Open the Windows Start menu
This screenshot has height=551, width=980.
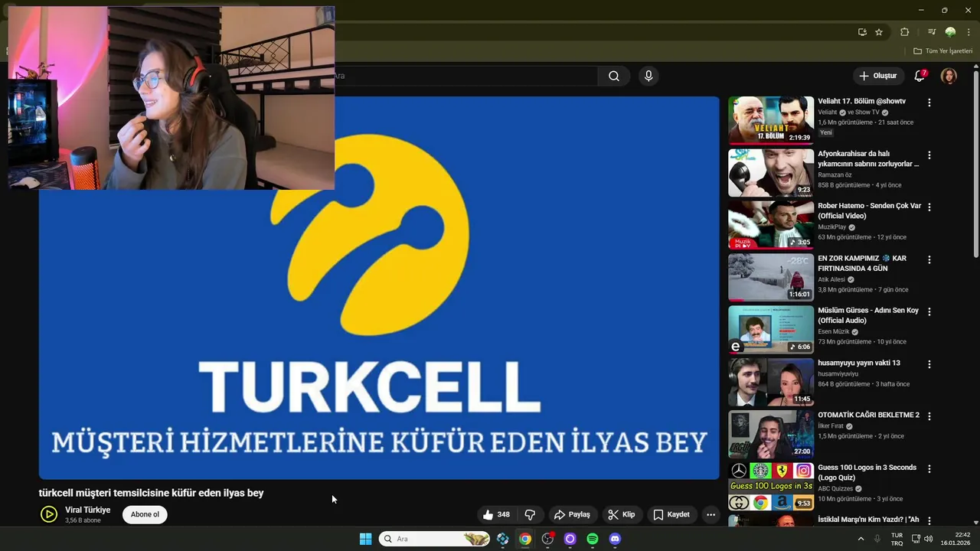[365, 539]
